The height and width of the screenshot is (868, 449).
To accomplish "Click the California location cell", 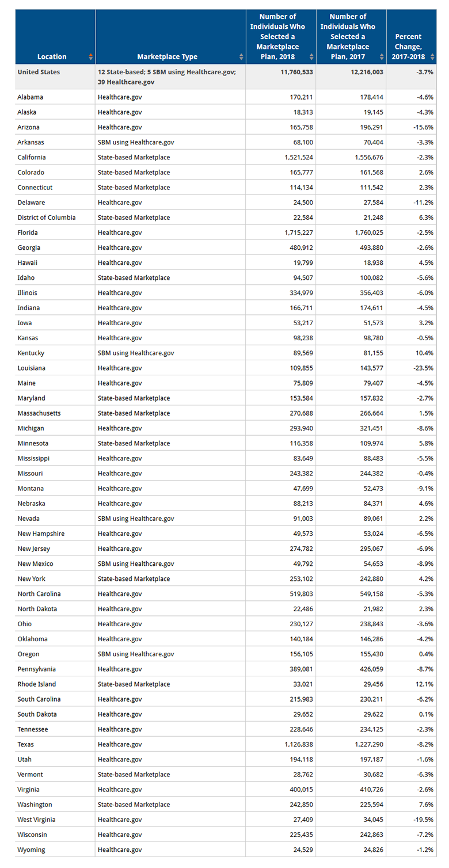I will point(32,157).
